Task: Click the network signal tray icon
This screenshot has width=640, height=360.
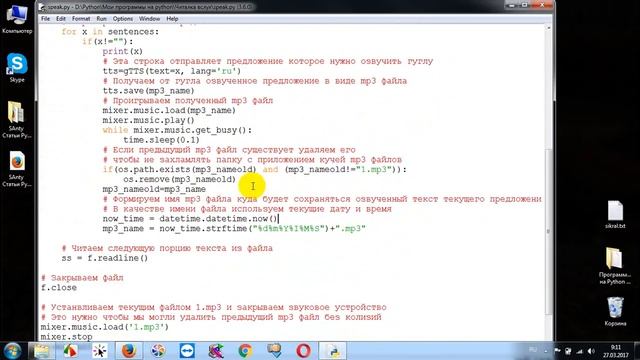Action: pos(580,351)
